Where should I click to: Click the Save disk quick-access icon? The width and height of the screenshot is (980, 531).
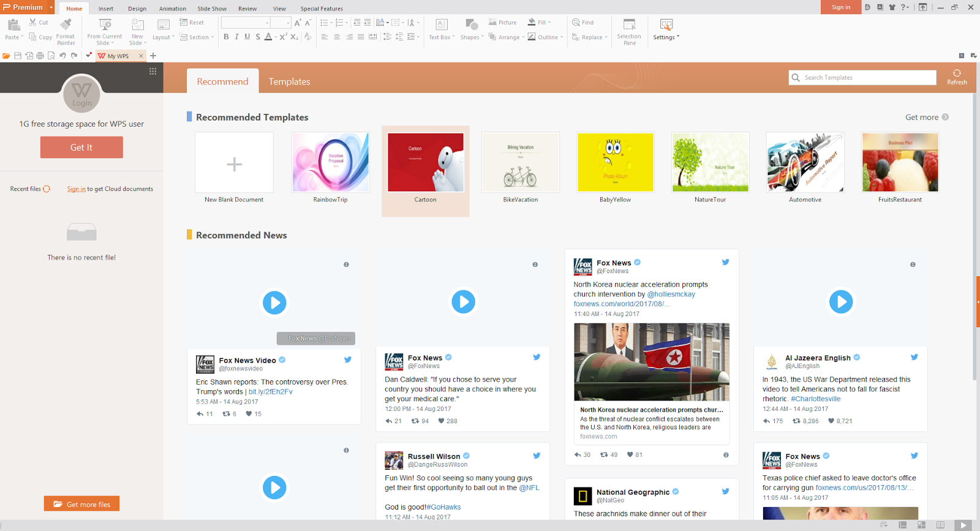(x=18, y=56)
